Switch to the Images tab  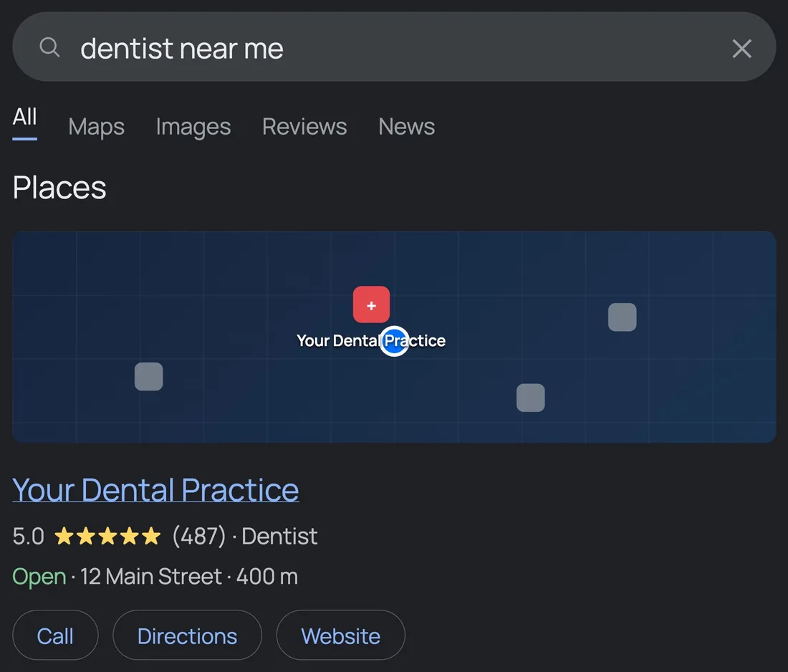(193, 127)
